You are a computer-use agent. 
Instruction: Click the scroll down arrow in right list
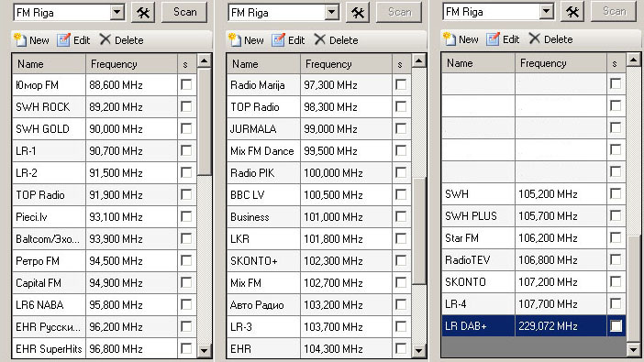point(634,349)
